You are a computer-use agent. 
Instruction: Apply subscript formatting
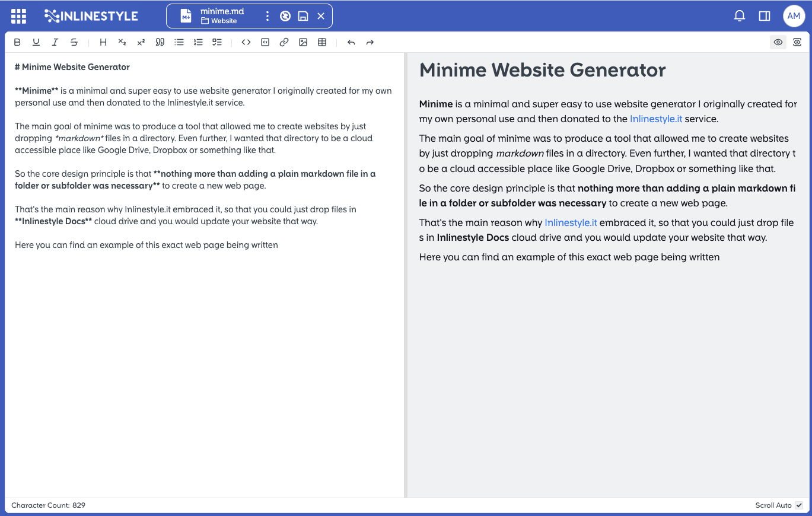click(x=122, y=42)
